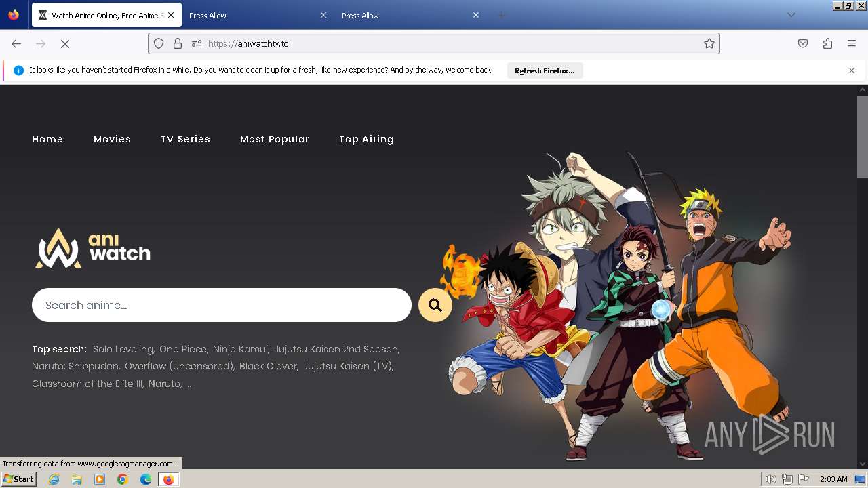Expand the list all tabs chevron

(x=791, y=15)
